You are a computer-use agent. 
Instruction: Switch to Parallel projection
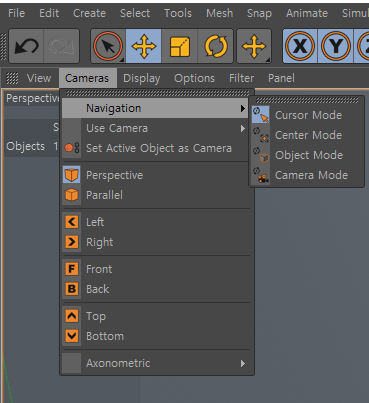pos(104,195)
